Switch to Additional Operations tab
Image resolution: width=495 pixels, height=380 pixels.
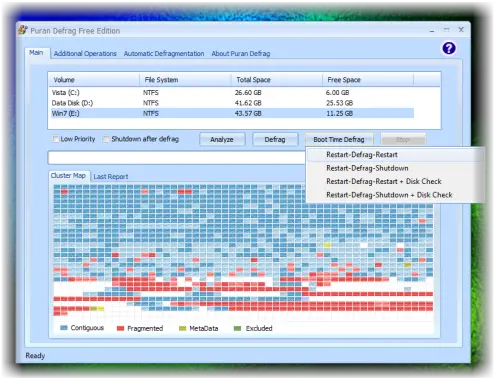(85, 54)
